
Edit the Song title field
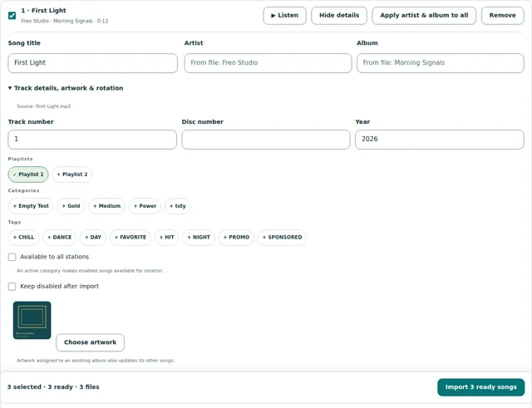pyautogui.click(x=92, y=63)
